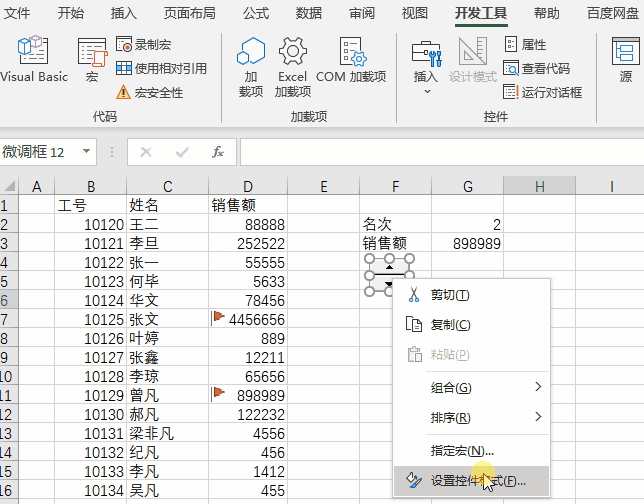
Task: Choose 剪切(T) from context menu
Action: tap(472, 295)
